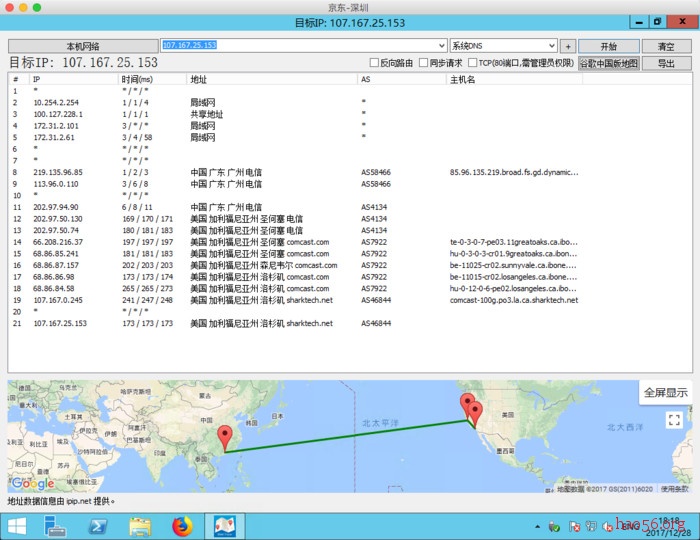
Task: Select the hop 68.86.87.157 row
Action: tap(350, 265)
